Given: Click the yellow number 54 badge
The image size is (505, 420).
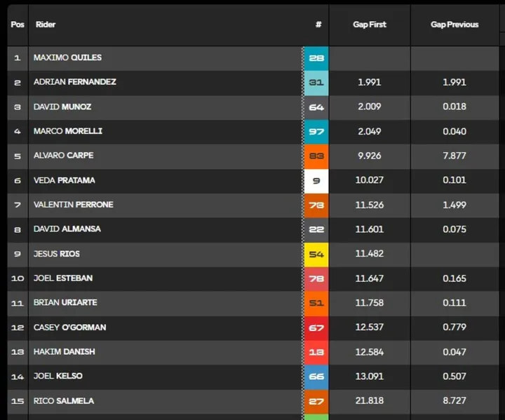Looking at the screenshot, I should [x=316, y=255].
